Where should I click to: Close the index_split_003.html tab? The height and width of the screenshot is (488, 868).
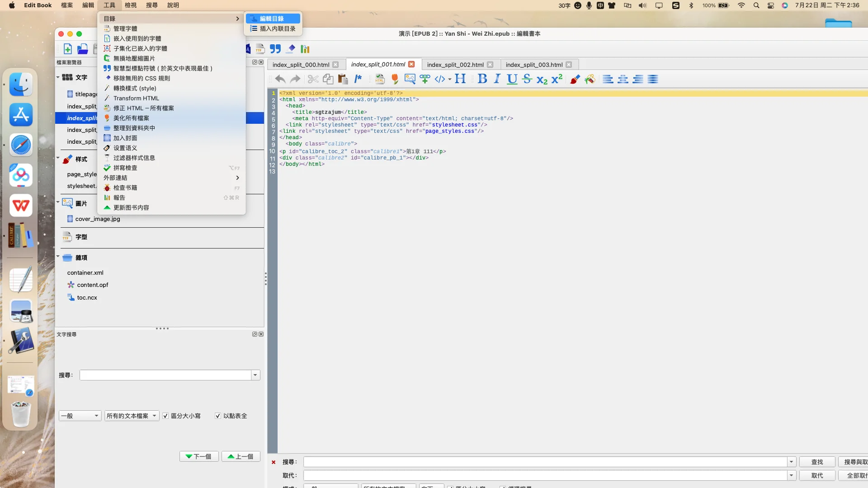[569, 65]
